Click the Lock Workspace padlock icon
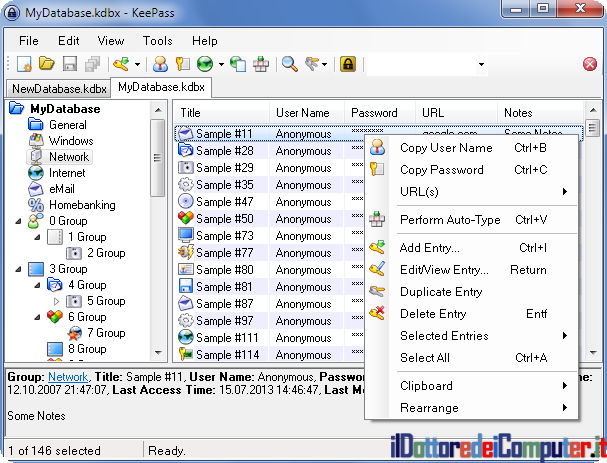The height and width of the screenshot is (463, 607). point(348,64)
